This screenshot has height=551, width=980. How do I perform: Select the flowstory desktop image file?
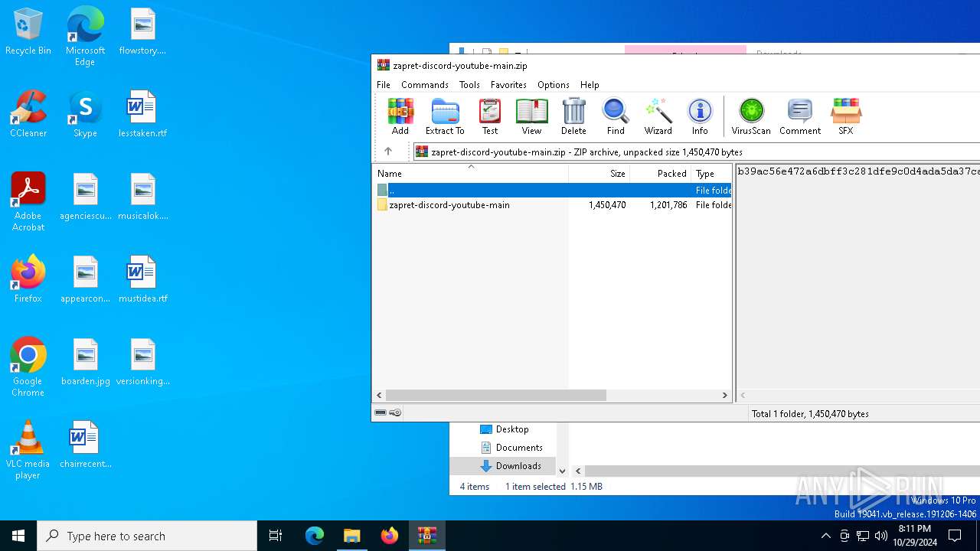142,32
